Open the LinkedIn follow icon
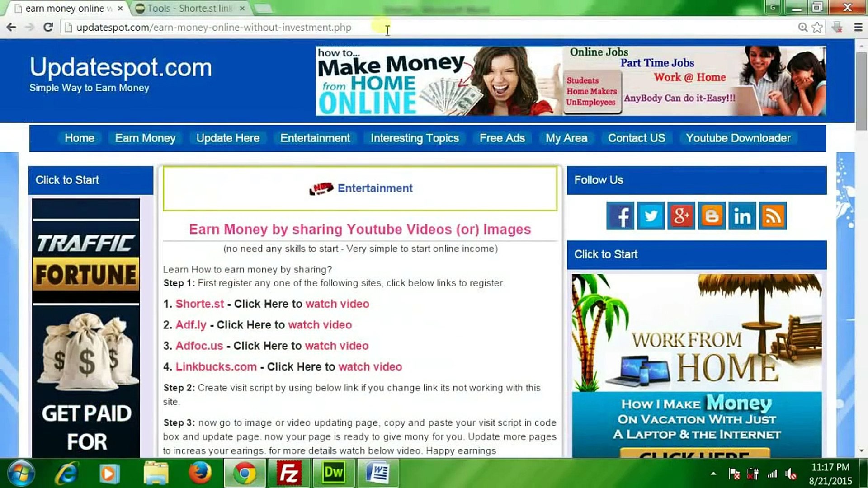This screenshot has width=868, height=488. (x=742, y=216)
